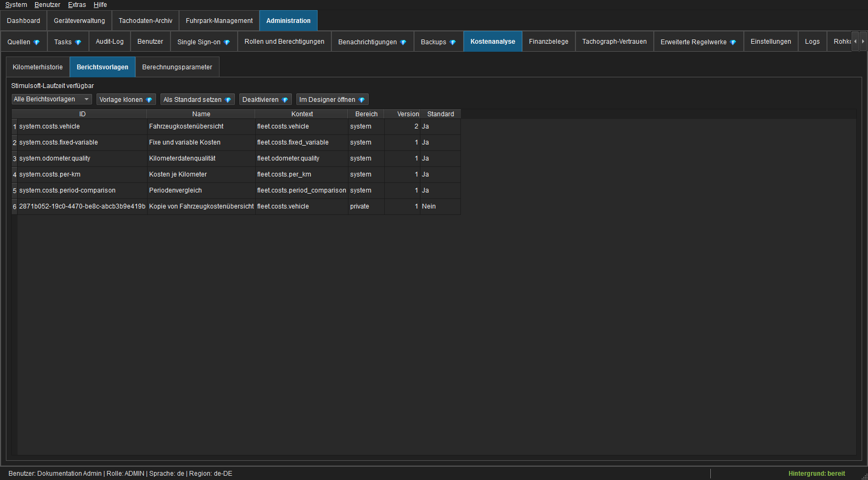Open the Benutzer menu in the menu bar

click(x=47, y=5)
